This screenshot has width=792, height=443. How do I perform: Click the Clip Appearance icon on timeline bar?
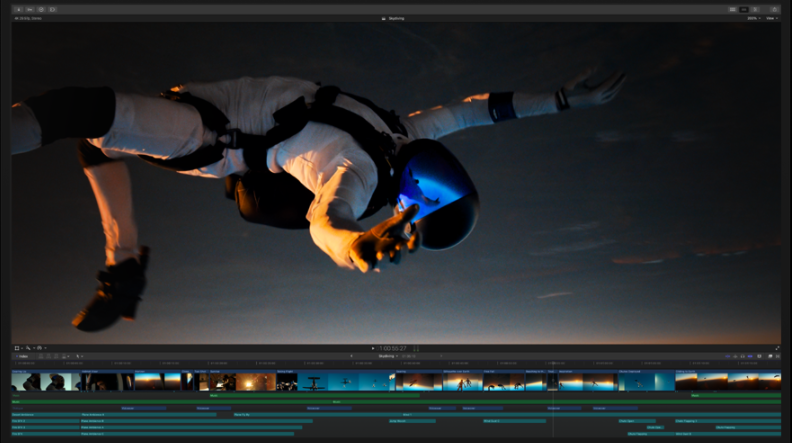tap(759, 356)
